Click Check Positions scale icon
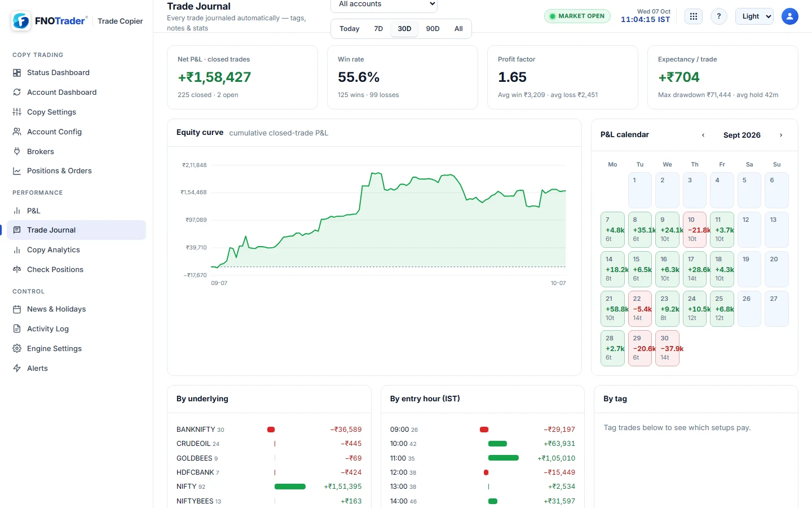 [17, 270]
